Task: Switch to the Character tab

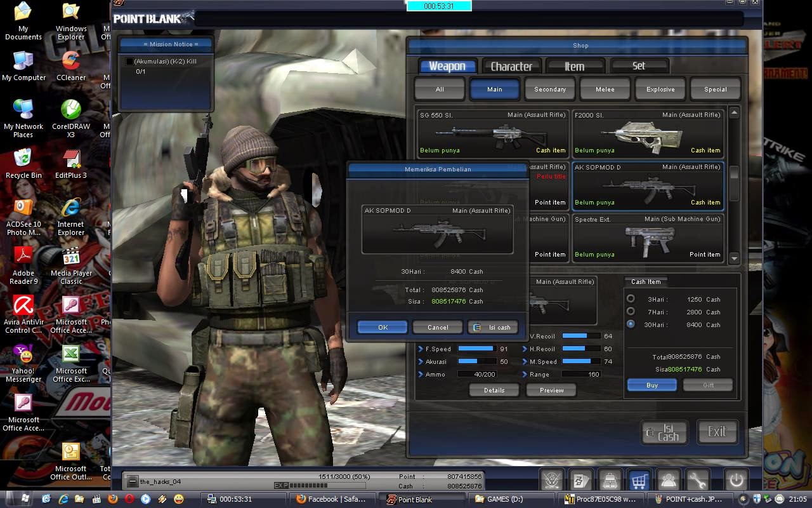Action: click(x=511, y=66)
